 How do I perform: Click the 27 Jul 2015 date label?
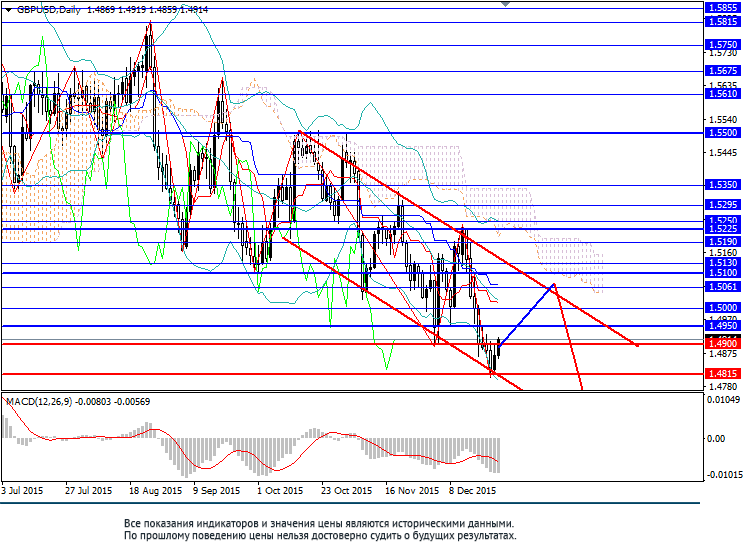pos(89,491)
